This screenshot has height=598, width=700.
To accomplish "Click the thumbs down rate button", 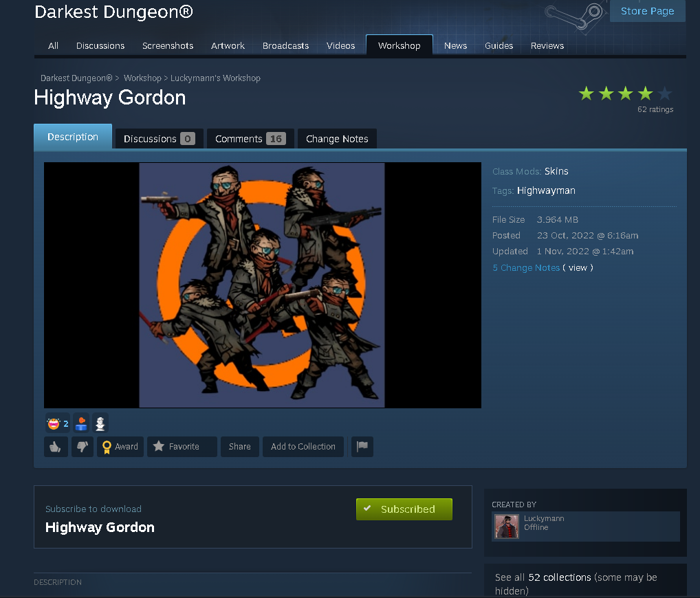I will (83, 446).
